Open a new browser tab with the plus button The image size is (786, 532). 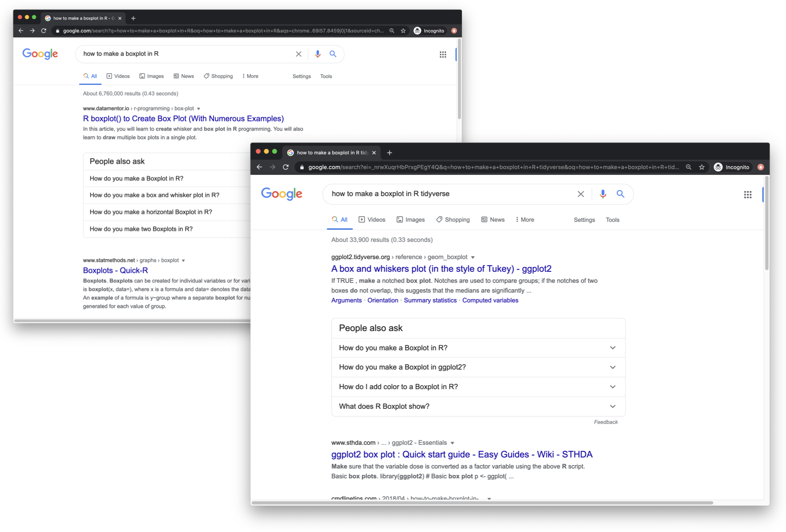coord(389,153)
